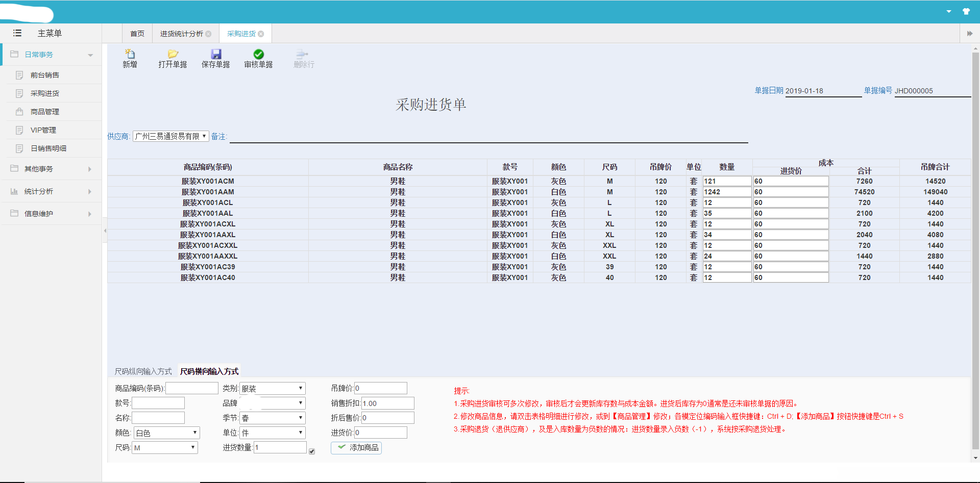980x483 pixels.
Task: Click the 商品编码(条码) column header
Action: (x=208, y=167)
